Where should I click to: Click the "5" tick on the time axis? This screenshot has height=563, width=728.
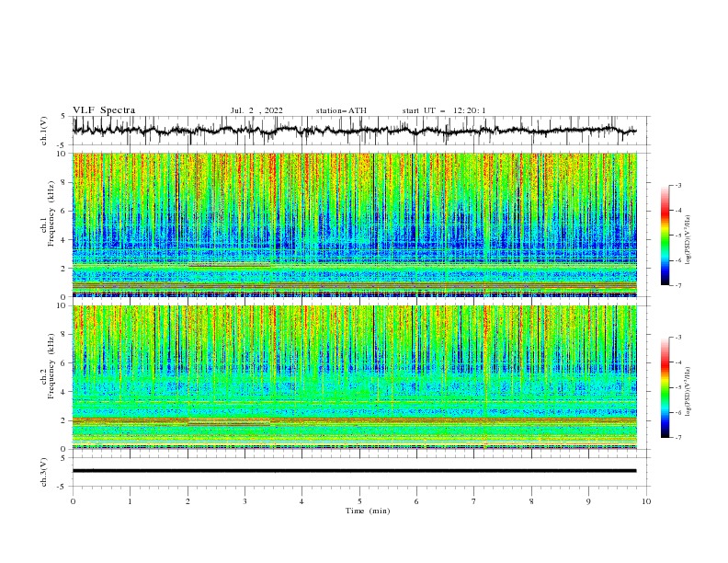point(359,501)
